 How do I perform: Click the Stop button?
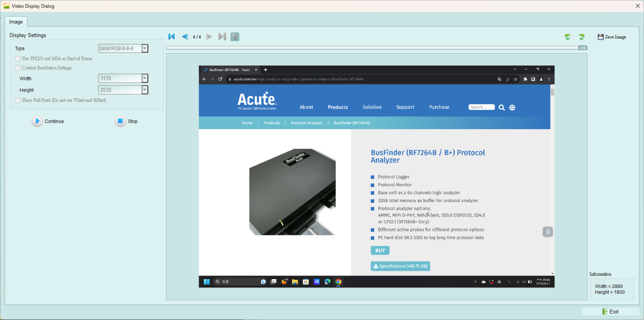click(x=120, y=121)
